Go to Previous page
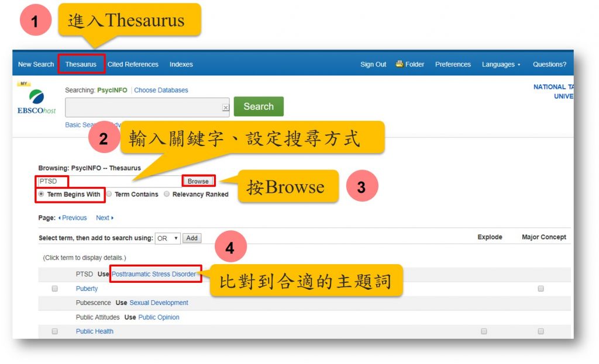Screen dimensions: 599x364 (73, 217)
